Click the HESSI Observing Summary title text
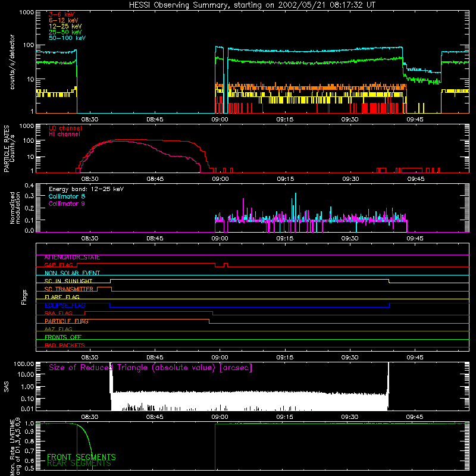The height and width of the screenshot is (476, 476). tap(252, 5)
